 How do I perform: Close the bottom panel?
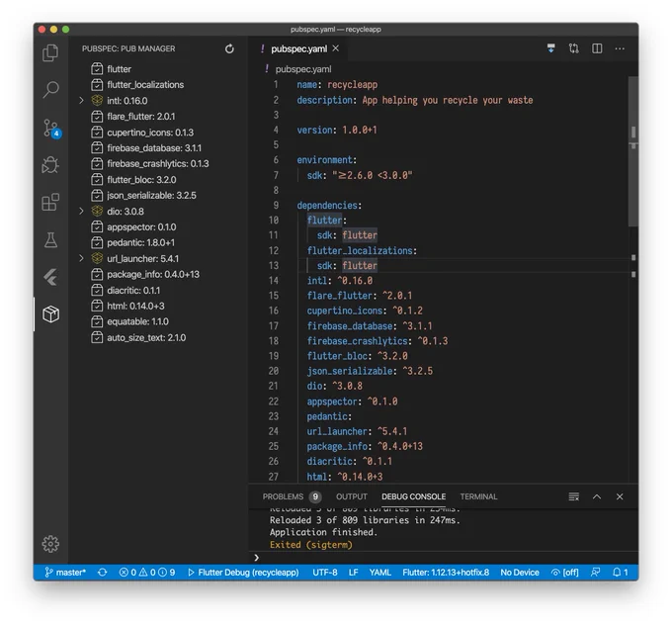(620, 496)
